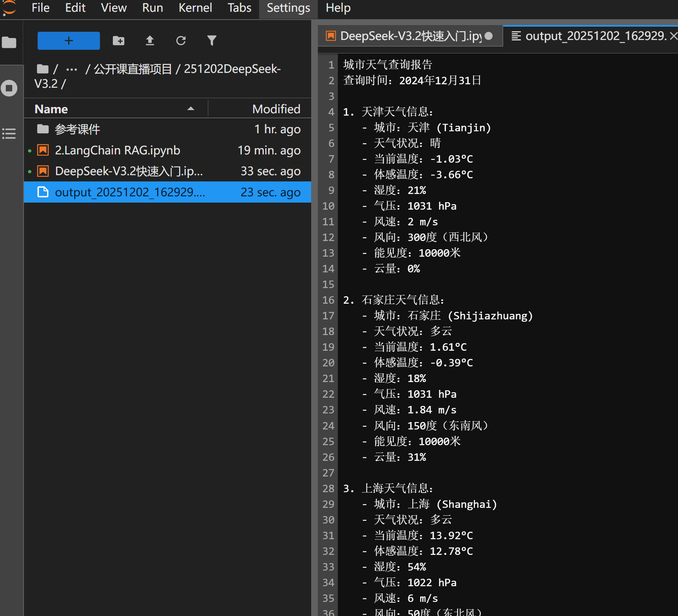Click the '当前温度: 13.92°C' line
Viewport: 678px width, 616px height.
point(417,535)
